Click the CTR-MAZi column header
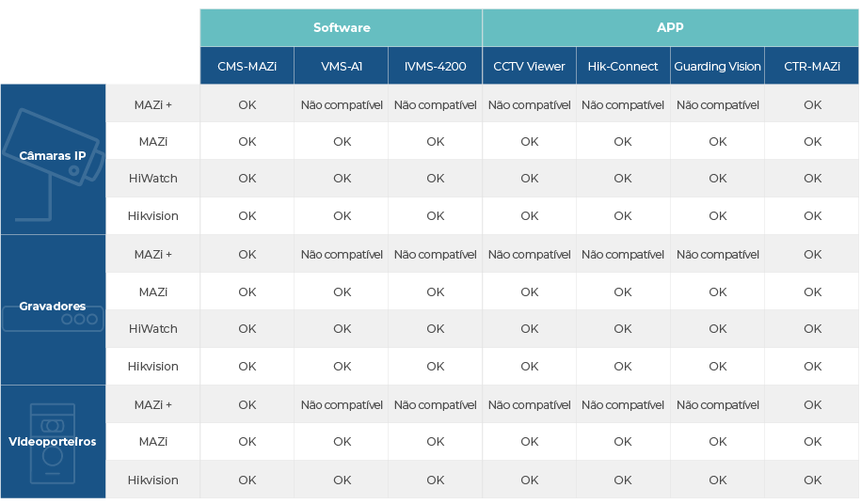The width and height of the screenshot is (861, 504). (x=811, y=66)
